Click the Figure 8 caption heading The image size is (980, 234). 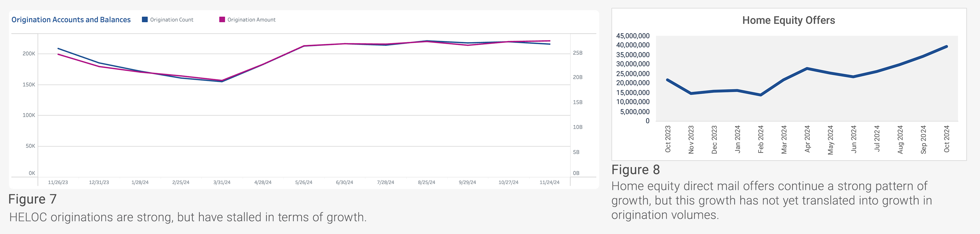coord(635,170)
